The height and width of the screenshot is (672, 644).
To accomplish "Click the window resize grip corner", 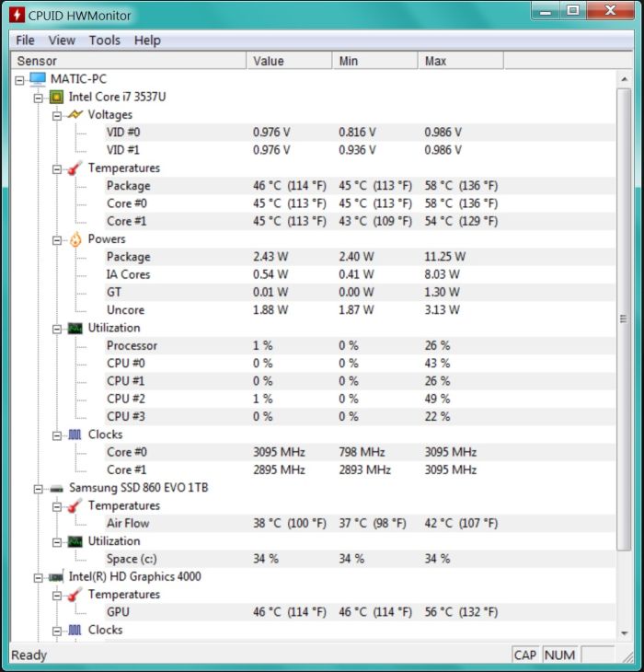I will click(627, 656).
